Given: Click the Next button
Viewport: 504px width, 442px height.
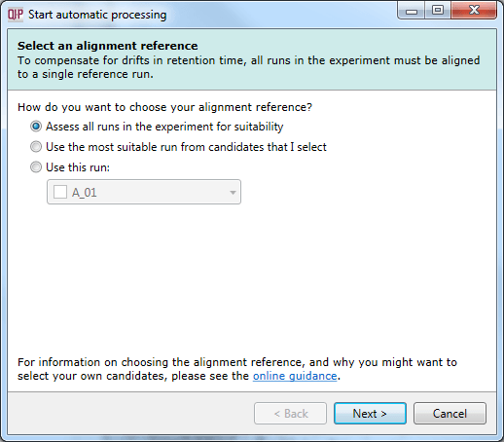Looking at the screenshot, I should pos(370,414).
